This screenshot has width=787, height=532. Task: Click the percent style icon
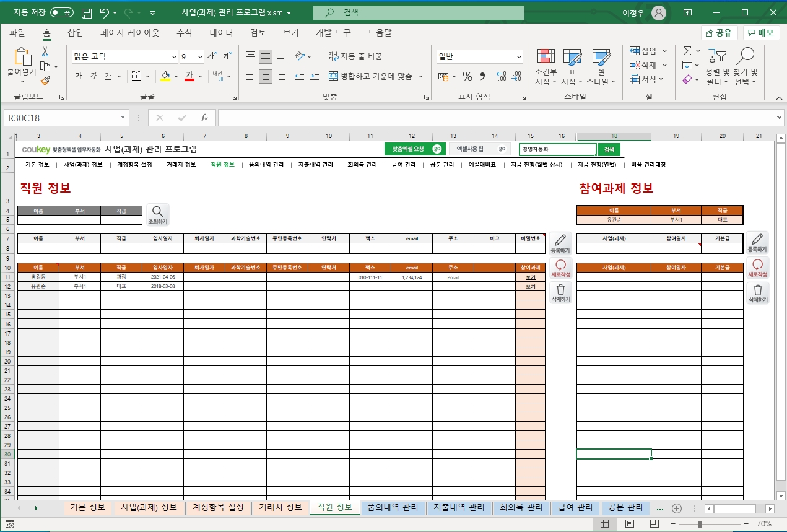click(x=467, y=76)
